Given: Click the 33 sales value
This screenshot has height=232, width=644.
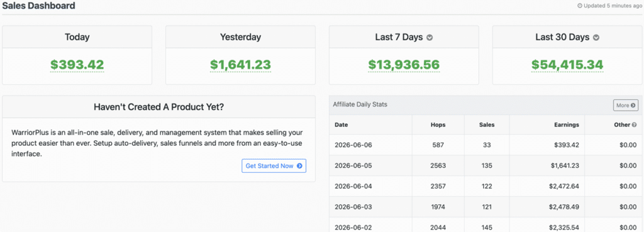Looking at the screenshot, I should point(487,145).
